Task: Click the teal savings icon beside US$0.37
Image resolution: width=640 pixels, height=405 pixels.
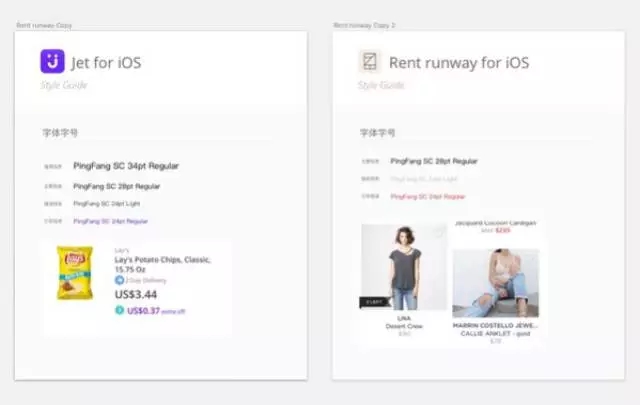Action: (119, 310)
